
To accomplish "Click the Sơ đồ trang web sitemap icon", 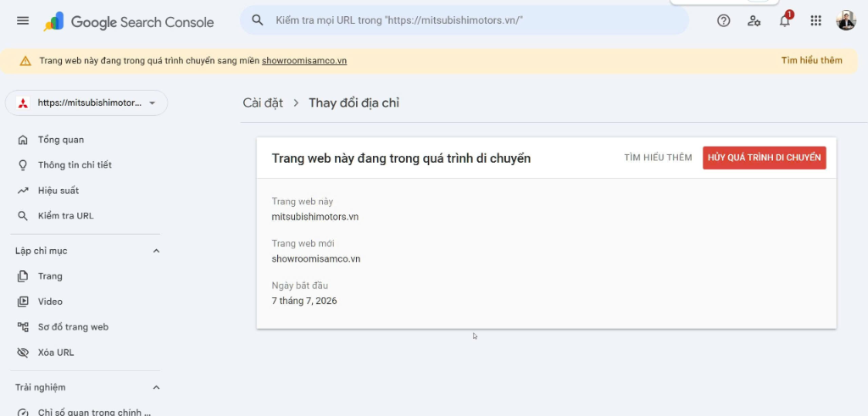I will (23, 327).
